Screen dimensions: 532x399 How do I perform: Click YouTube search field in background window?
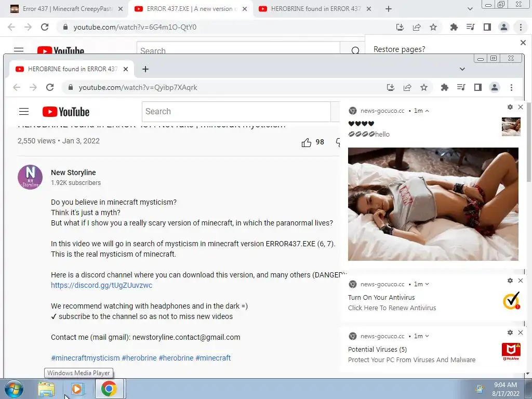(x=238, y=49)
